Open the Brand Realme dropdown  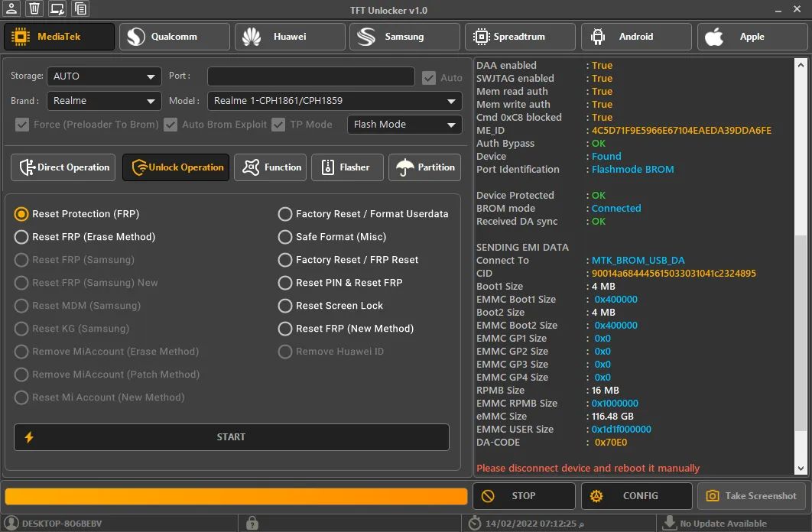click(104, 101)
